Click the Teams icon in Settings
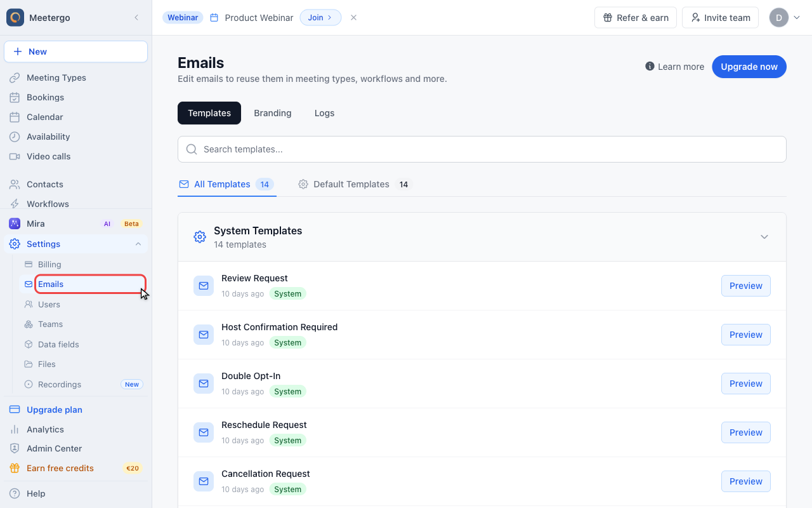 pos(29,324)
